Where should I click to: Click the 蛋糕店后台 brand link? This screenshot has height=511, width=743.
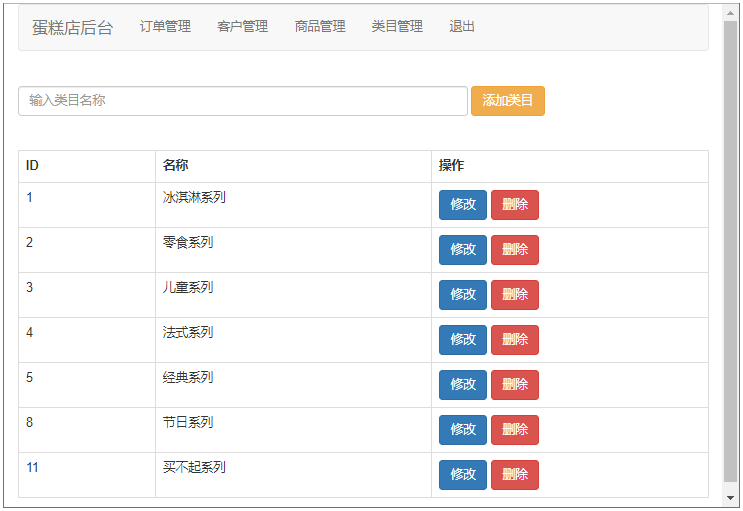tap(72, 27)
